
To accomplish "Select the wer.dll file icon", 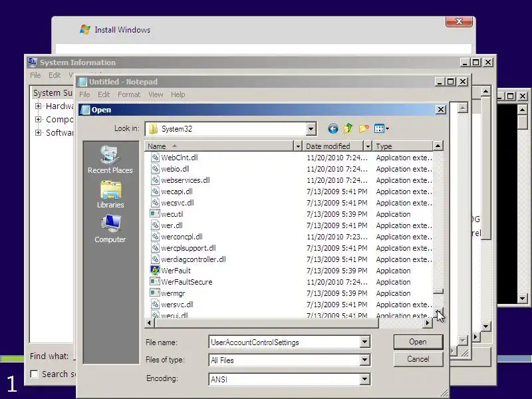I will [155, 225].
